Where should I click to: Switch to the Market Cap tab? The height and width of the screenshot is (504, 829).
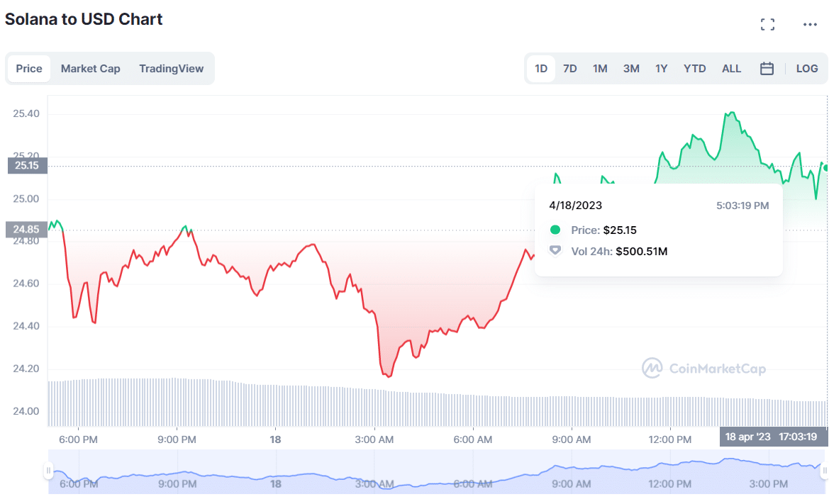(x=90, y=69)
